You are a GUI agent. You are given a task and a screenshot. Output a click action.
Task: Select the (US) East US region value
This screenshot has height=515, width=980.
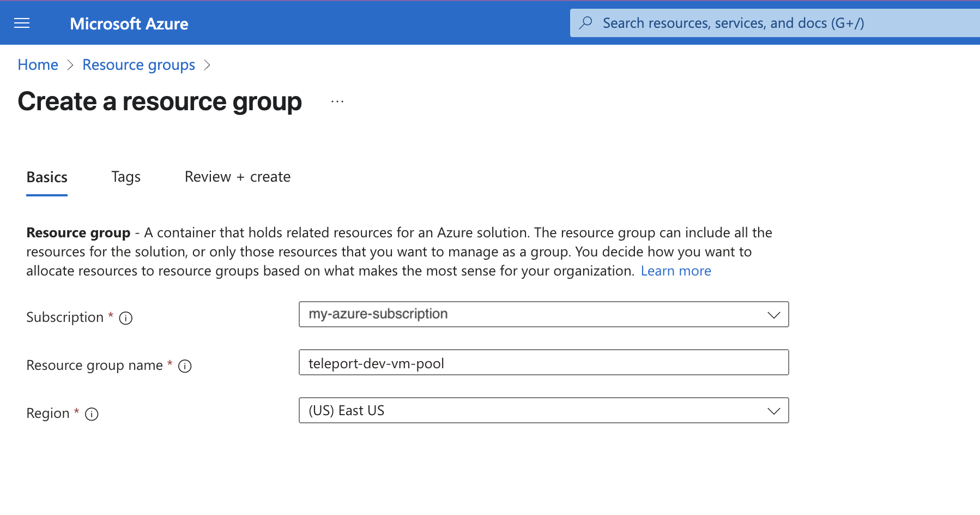(543, 410)
